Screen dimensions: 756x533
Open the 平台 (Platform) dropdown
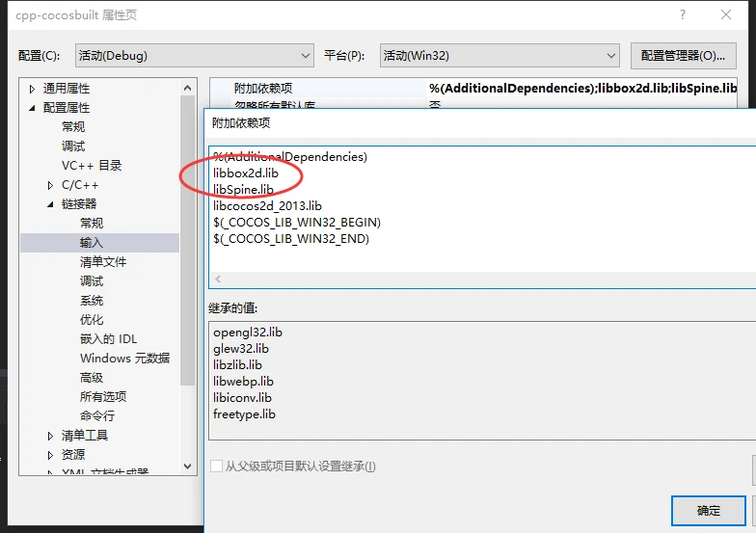click(499, 56)
